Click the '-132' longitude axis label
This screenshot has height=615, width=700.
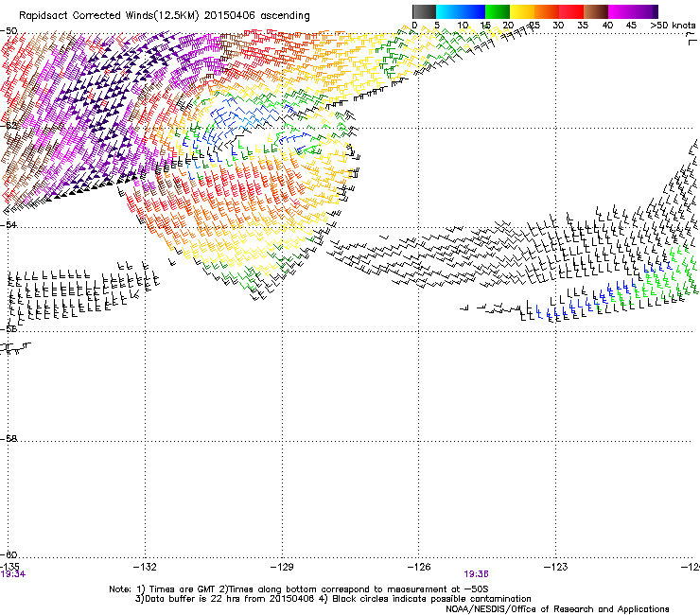(x=145, y=567)
